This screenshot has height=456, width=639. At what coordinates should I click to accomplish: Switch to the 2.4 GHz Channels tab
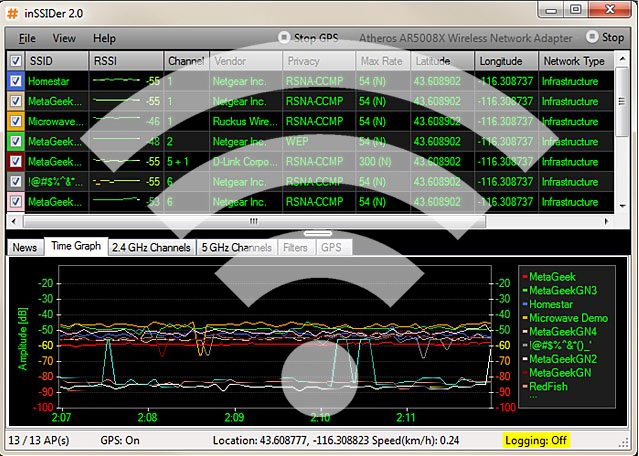pyautogui.click(x=151, y=247)
